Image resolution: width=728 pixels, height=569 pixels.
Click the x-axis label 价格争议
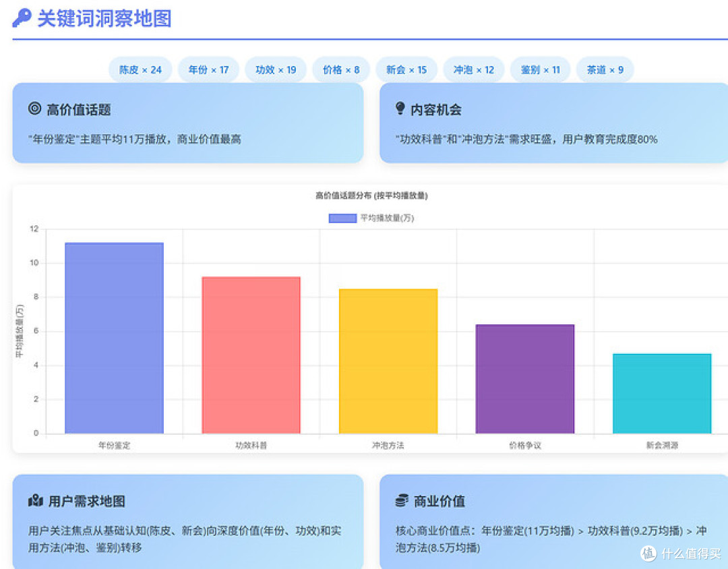(x=525, y=446)
